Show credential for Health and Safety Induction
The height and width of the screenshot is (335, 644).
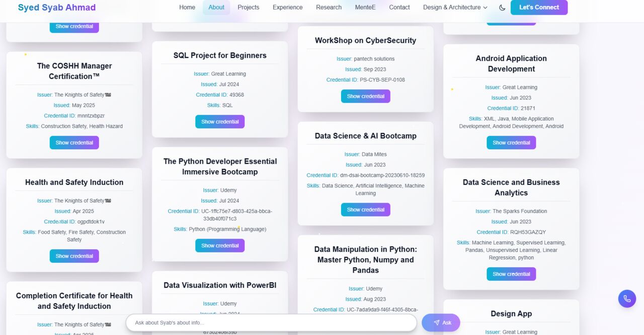[74, 256]
